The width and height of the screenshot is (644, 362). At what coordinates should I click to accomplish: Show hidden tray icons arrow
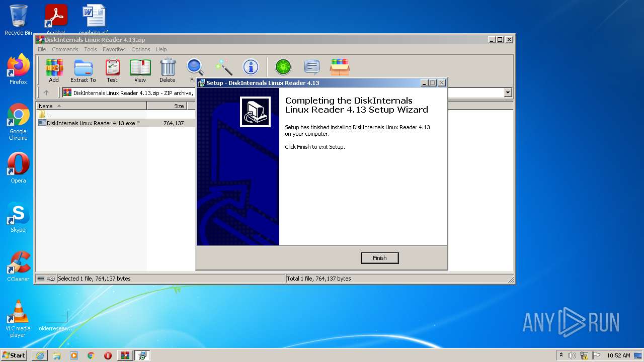[561, 355]
